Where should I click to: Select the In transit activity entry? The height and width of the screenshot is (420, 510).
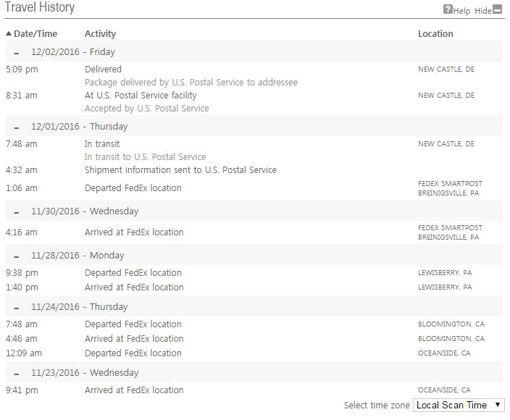pos(102,144)
